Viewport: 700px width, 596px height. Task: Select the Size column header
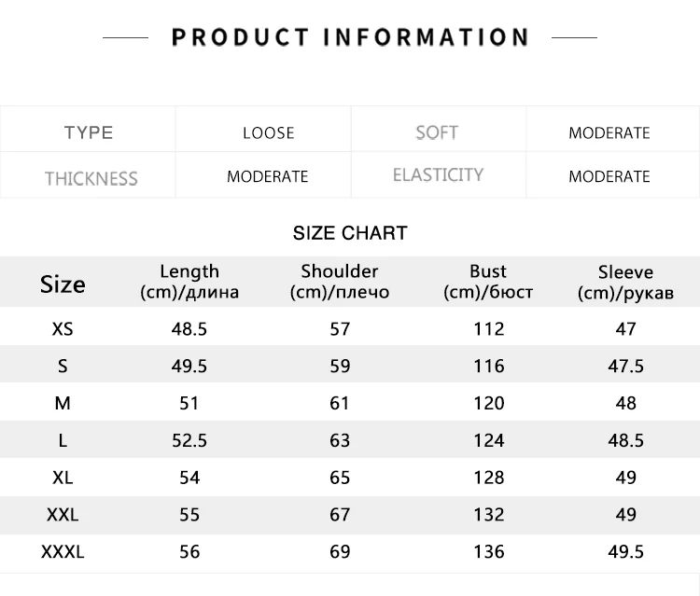(x=63, y=284)
